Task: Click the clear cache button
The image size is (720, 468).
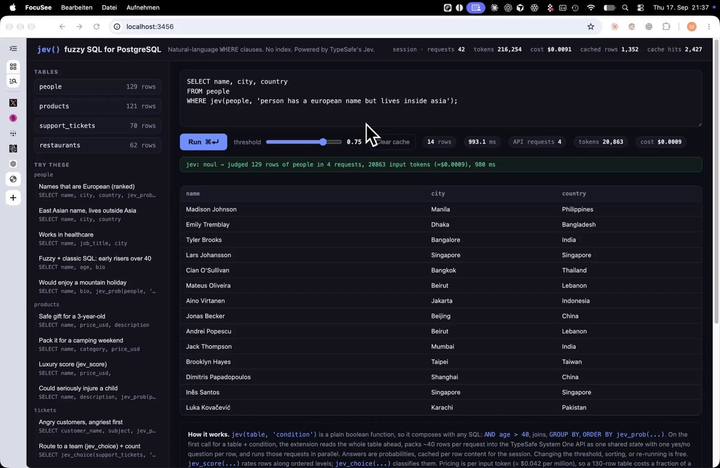Action: click(394, 142)
